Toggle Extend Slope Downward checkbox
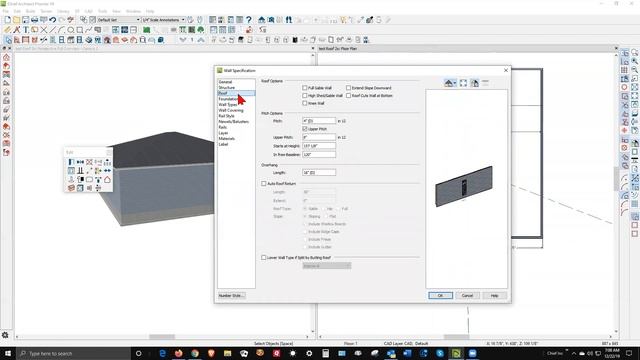This screenshot has height=360, width=640. click(348, 88)
